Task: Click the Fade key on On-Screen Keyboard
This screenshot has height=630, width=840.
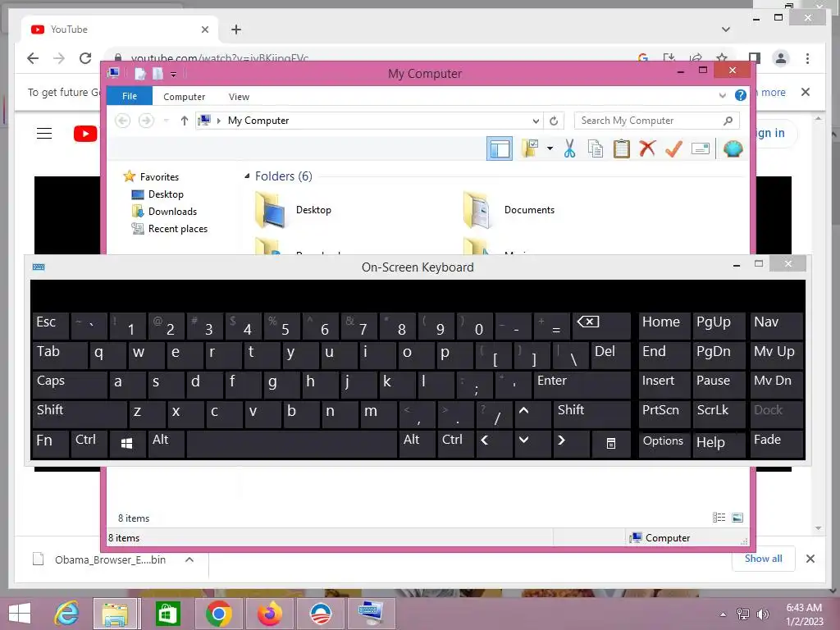Action: [776, 444]
